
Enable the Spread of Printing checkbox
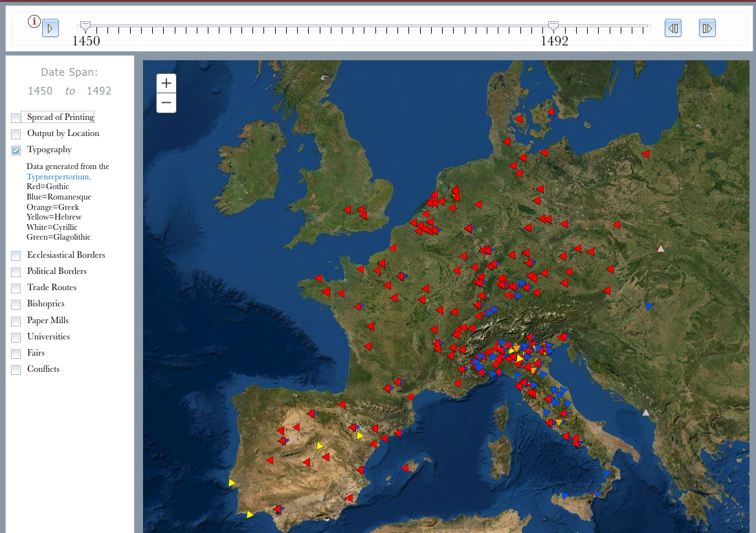[x=16, y=118]
